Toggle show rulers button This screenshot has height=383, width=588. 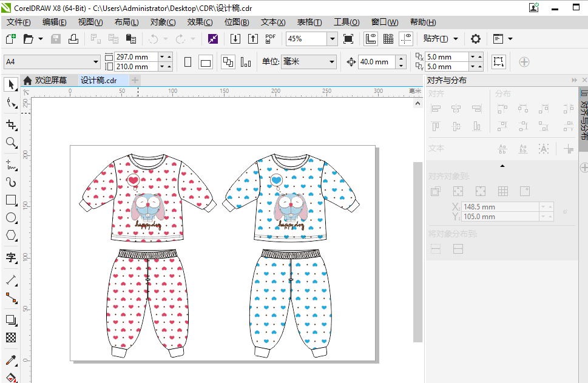[x=371, y=39]
